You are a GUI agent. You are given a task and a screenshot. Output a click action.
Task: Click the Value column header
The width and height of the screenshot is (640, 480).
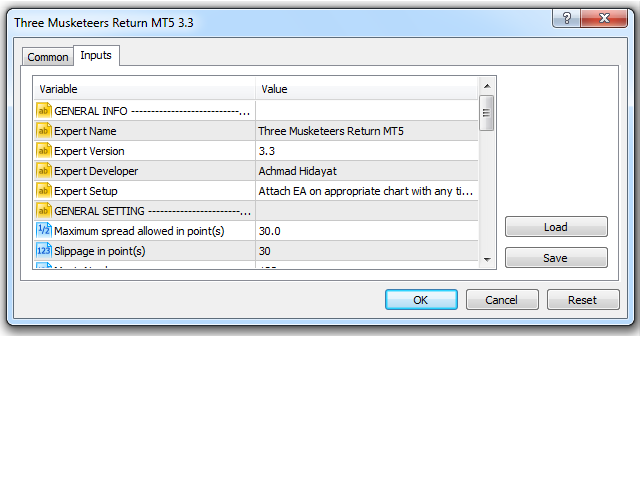click(x=367, y=89)
